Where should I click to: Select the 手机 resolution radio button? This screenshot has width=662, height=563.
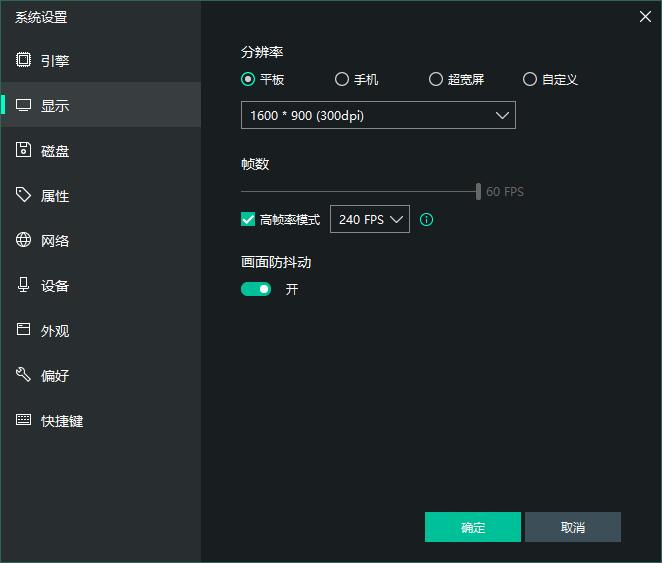tap(342, 79)
